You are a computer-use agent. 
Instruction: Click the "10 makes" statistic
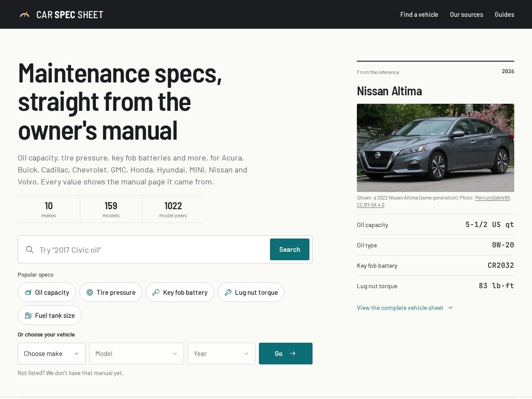click(49, 209)
